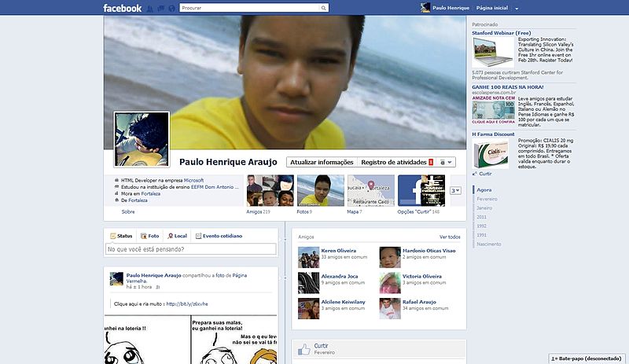Click Ver todos in friends box

(x=450, y=237)
